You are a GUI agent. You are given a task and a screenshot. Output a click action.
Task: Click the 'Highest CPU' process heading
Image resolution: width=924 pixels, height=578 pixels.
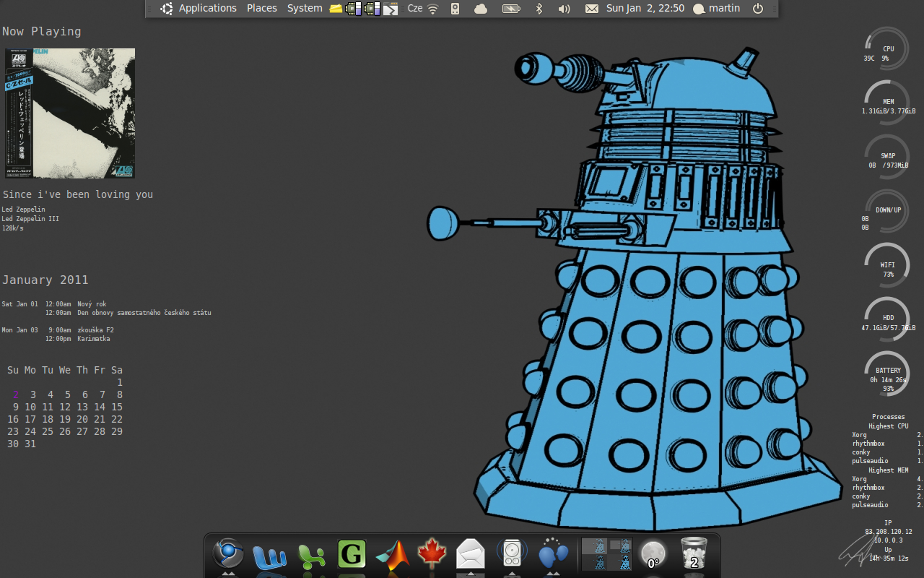(889, 426)
